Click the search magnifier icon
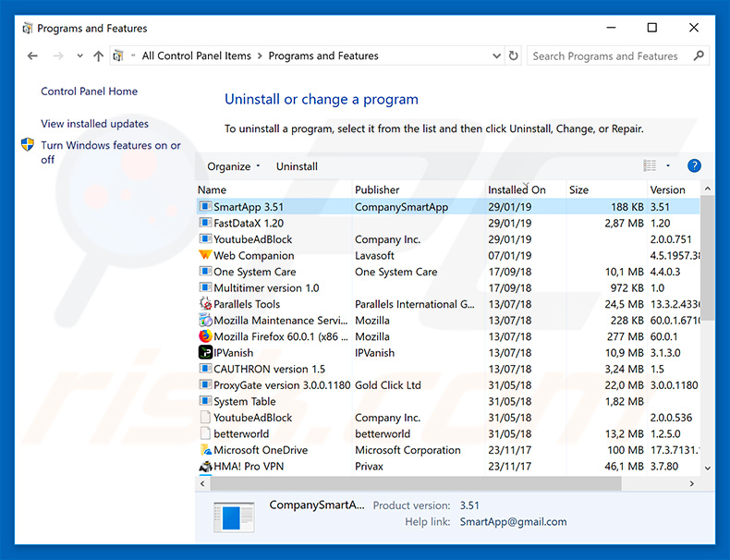 (x=699, y=55)
